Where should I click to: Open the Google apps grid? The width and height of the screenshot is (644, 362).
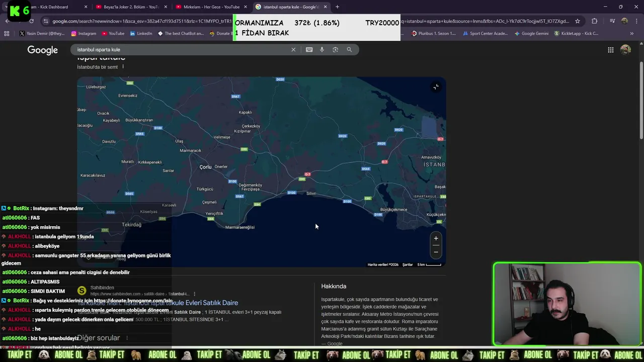(610, 50)
